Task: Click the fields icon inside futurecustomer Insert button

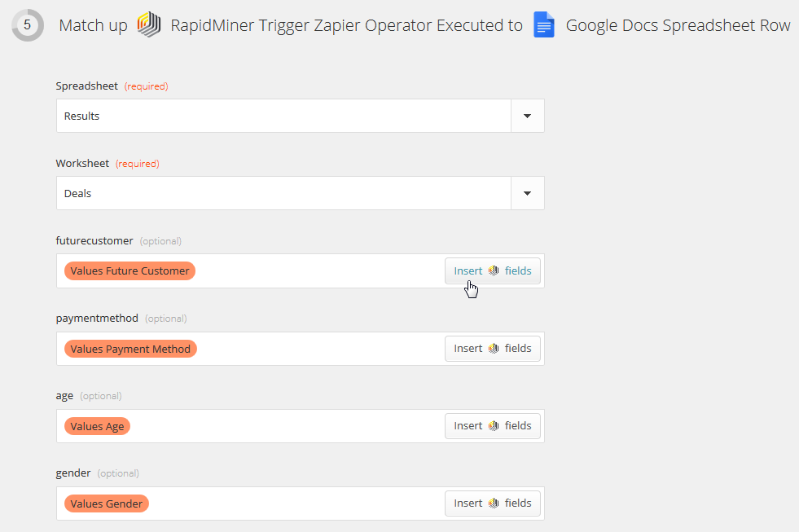Action: tap(495, 270)
